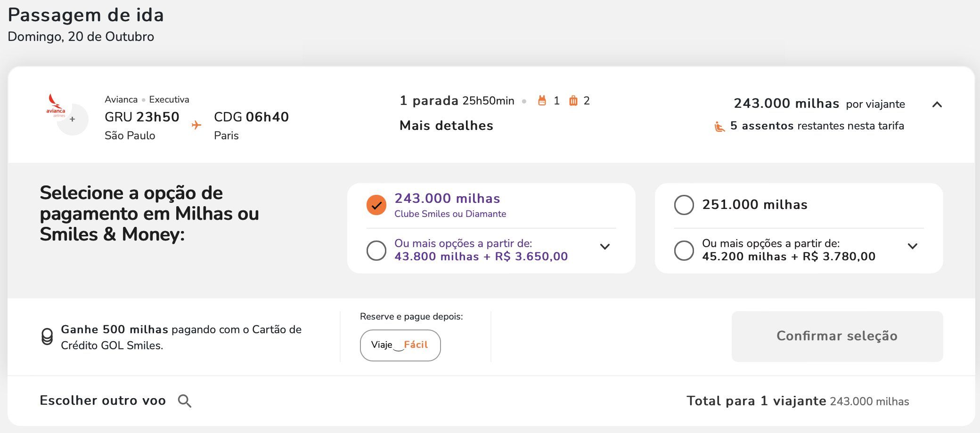Select the 251.000 milhas radio option

point(684,205)
